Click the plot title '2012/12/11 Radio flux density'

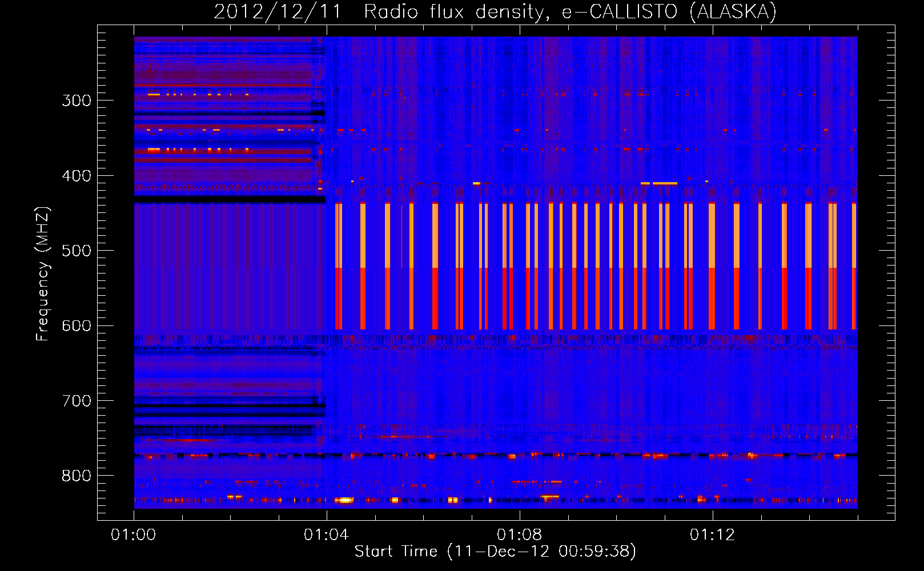pos(381,12)
